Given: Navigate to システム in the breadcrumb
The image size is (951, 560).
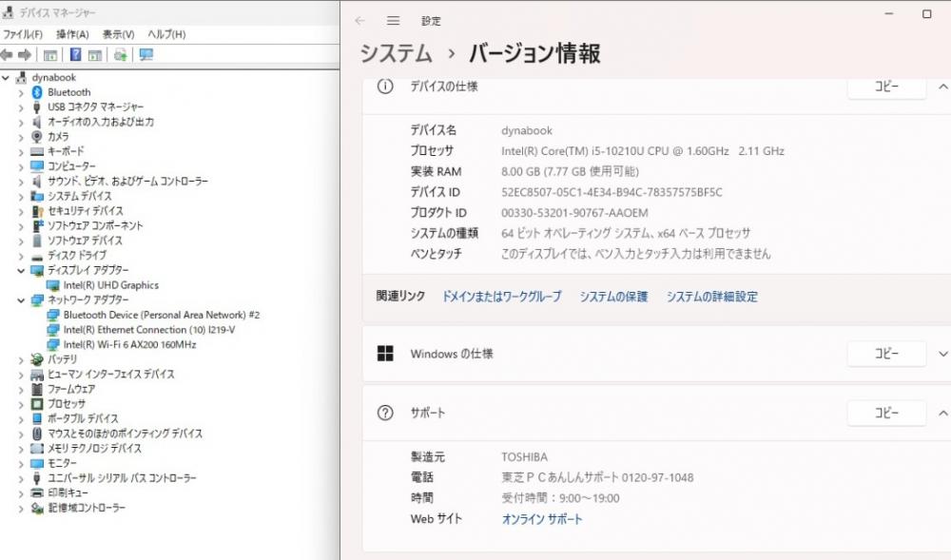Looking at the screenshot, I should click(x=396, y=53).
